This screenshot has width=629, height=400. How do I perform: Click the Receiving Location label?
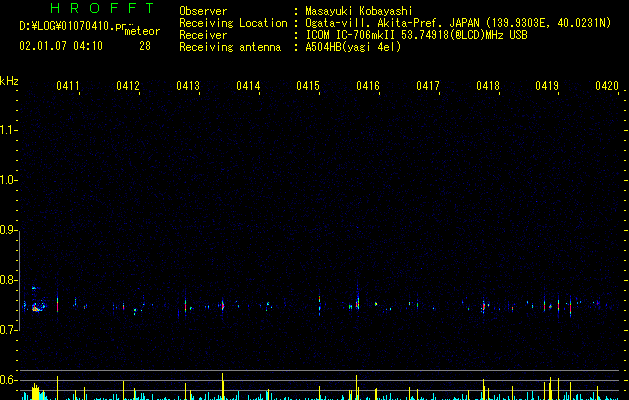point(233,23)
